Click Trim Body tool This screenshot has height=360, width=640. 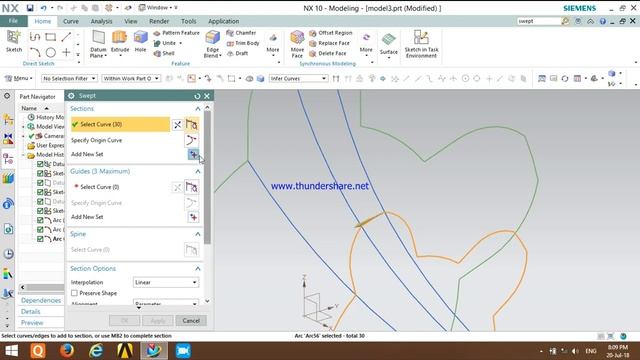[x=243, y=43]
